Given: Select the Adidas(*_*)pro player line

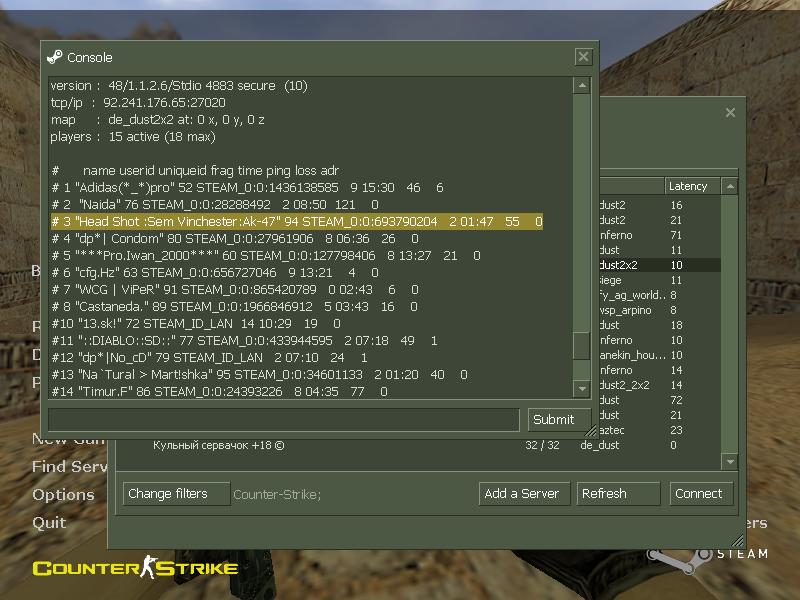Looking at the screenshot, I should point(247,187).
